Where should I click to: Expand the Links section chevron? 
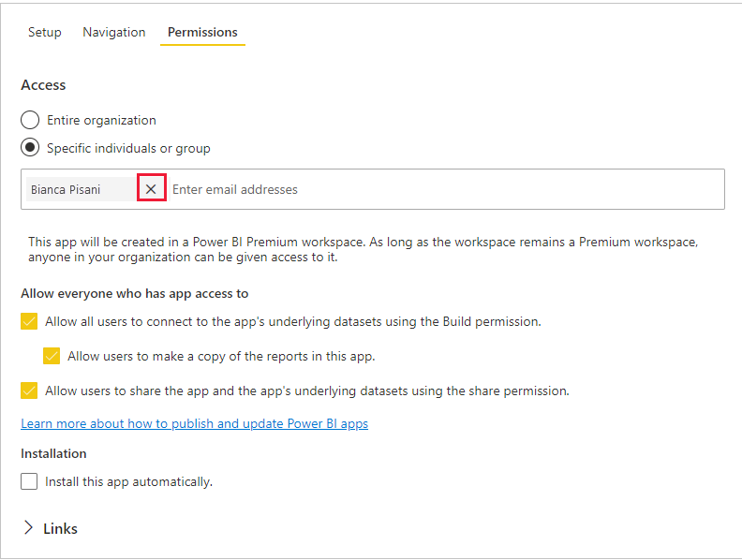pyautogui.click(x=28, y=528)
